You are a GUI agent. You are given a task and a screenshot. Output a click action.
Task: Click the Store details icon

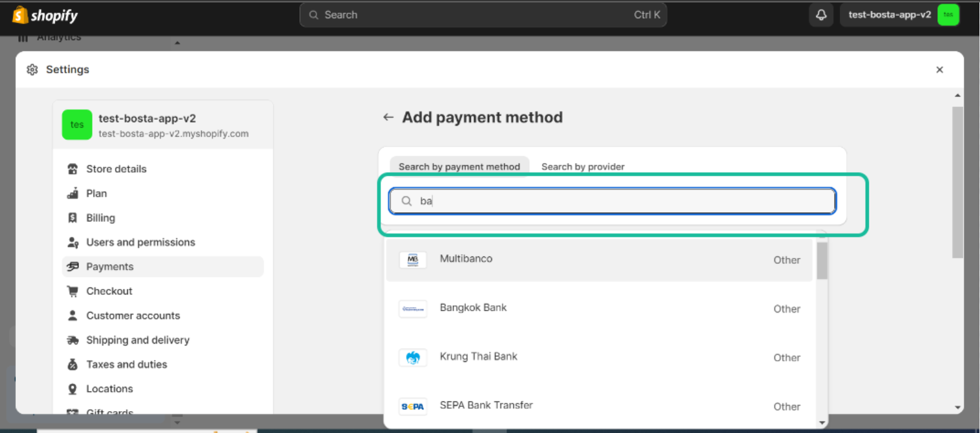click(72, 169)
